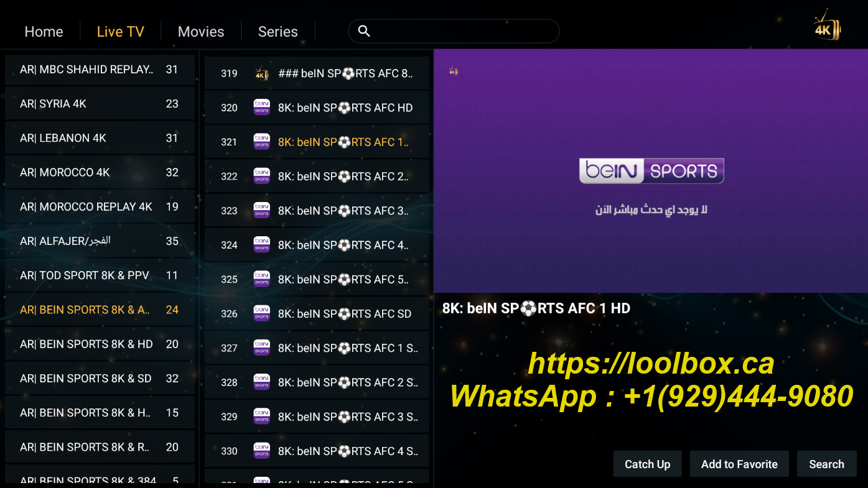Image resolution: width=868 pixels, height=488 pixels.
Task: Switch to the Movies tab
Action: click(x=200, y=32)
